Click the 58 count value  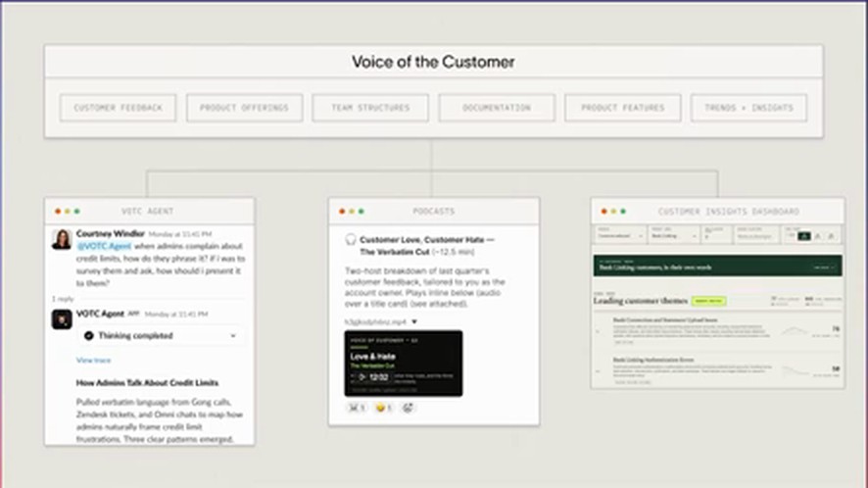click(x=836, y=368)
